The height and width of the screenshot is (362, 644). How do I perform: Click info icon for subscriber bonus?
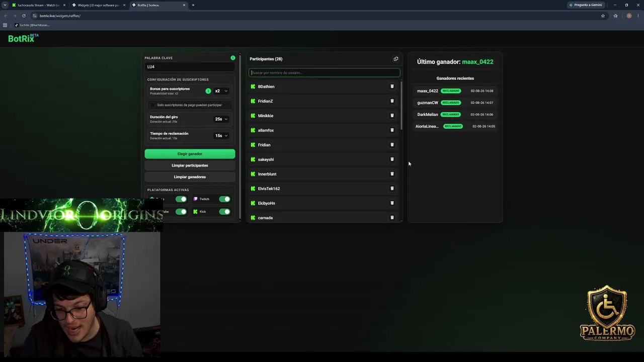pyautogui.click(x=208, y=91)
